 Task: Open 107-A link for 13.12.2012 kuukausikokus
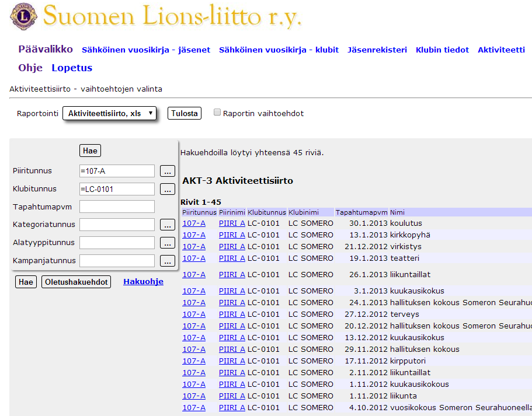click(194, 338)
